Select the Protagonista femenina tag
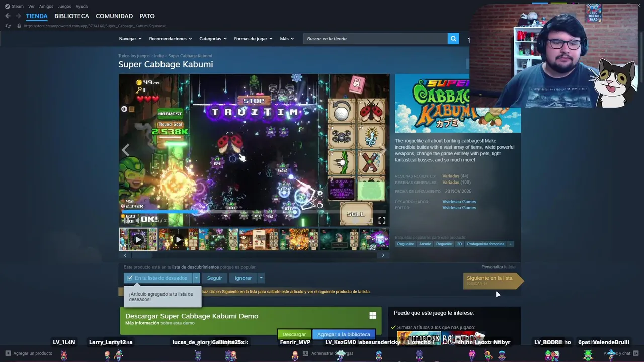644x362 pixels. point(486,244)
